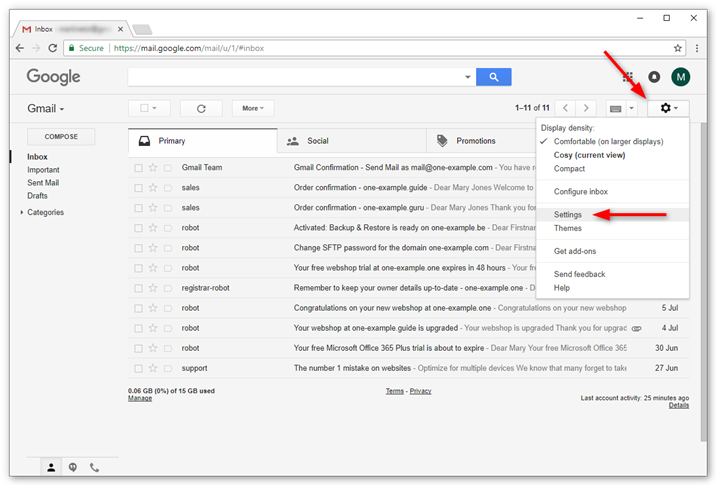Open the Google apps grid

pyautogui.click(x=628, y=77)
